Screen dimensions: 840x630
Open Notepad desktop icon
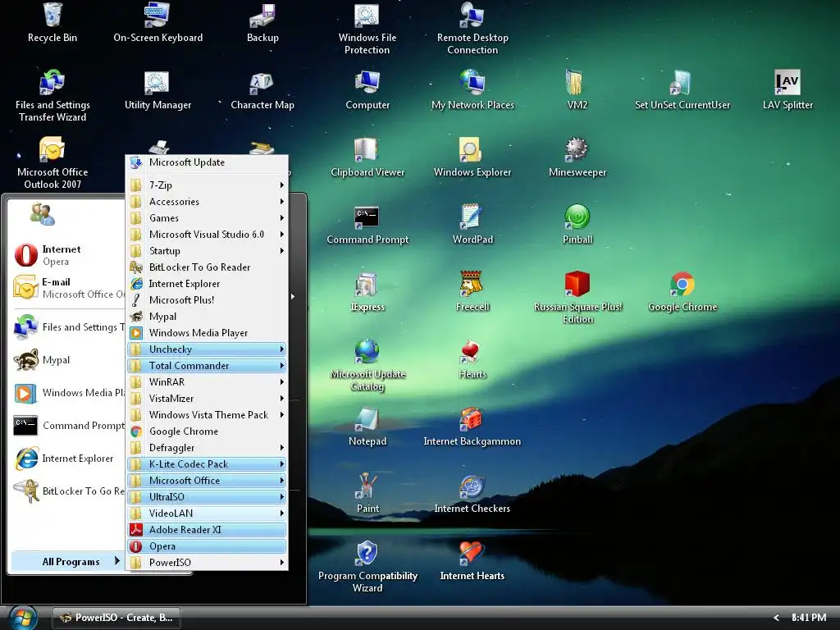point(367,427)
